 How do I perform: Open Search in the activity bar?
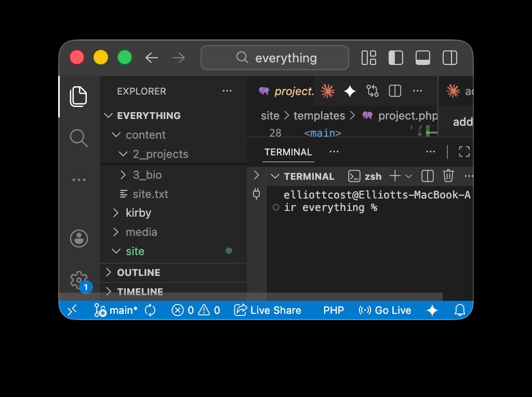79,138
